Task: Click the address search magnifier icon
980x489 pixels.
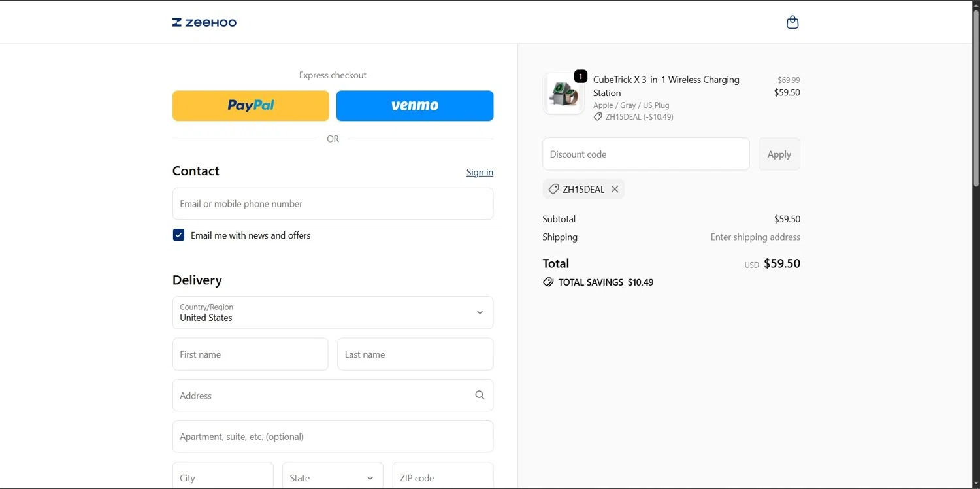Action: pyautogui.click(x=480, y=395)
